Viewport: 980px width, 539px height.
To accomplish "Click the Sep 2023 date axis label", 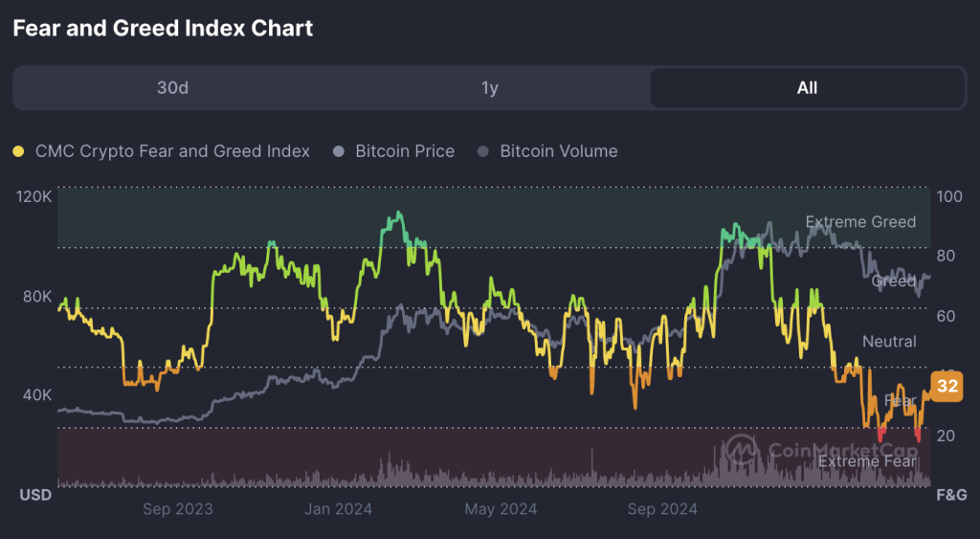I will tap(177, 509).
